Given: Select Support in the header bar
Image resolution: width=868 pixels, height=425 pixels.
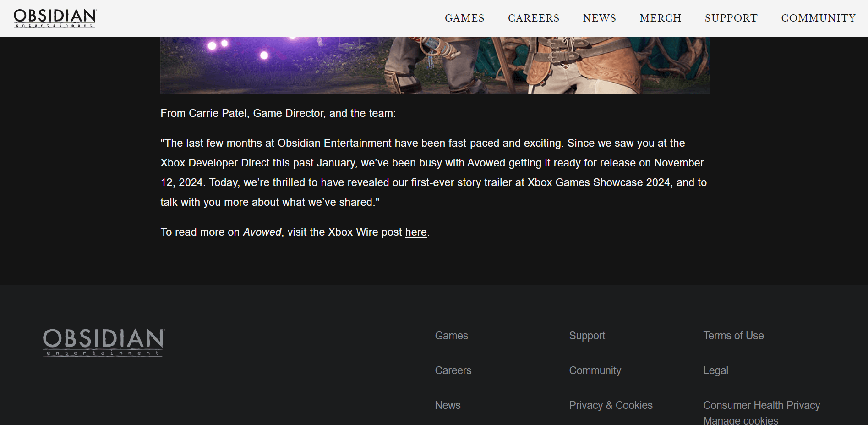Looking at the screenshot, I should click(731, 18).
